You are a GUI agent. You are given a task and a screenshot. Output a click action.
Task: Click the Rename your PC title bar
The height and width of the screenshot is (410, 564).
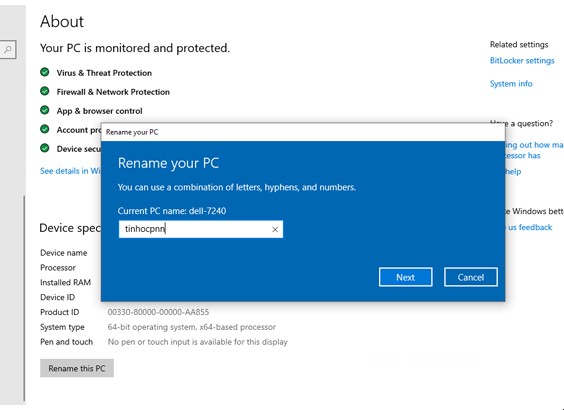pos(303,132)
